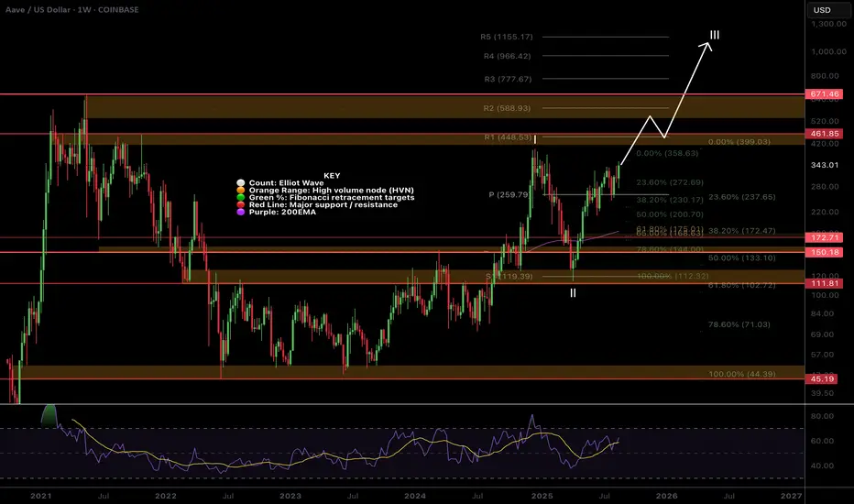Click the purple dot beside 200EMA
The image size is (854, 504).
(241, 212)
